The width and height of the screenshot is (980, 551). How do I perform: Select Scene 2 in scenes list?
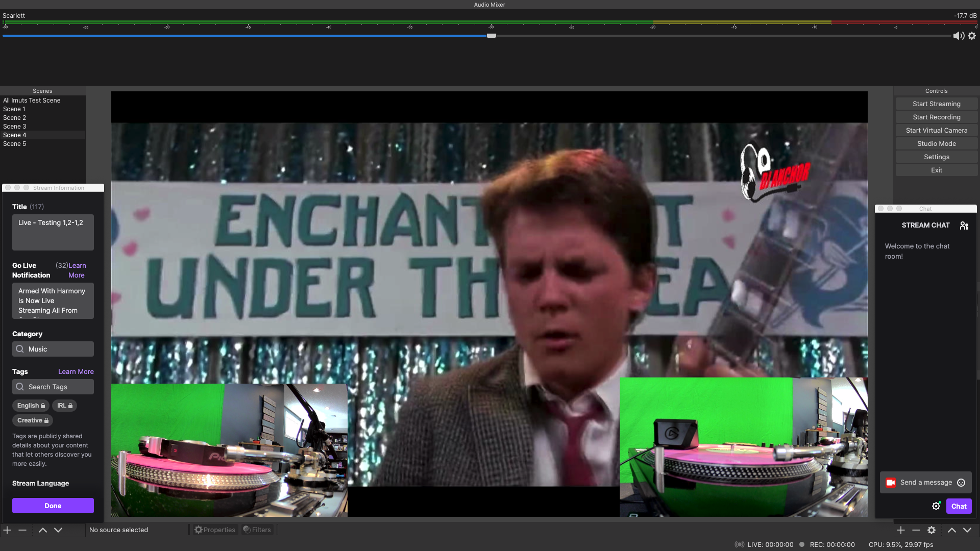coord(43,118)
